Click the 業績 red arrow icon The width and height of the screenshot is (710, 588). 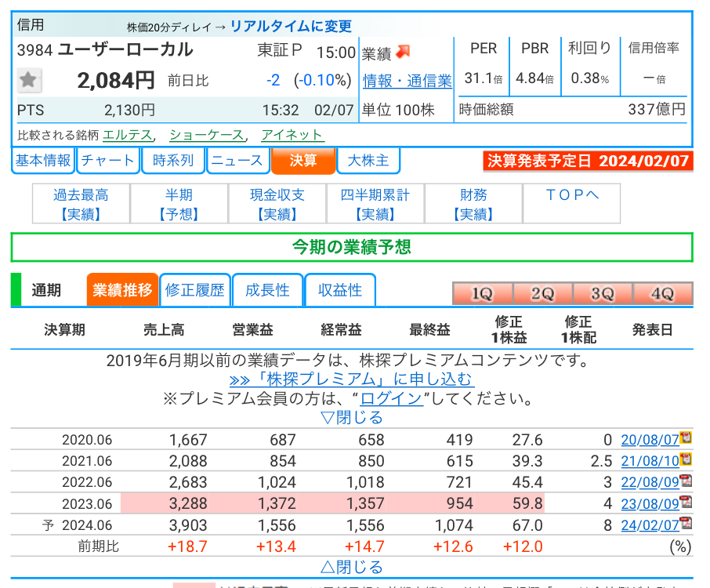coord(403,52)
